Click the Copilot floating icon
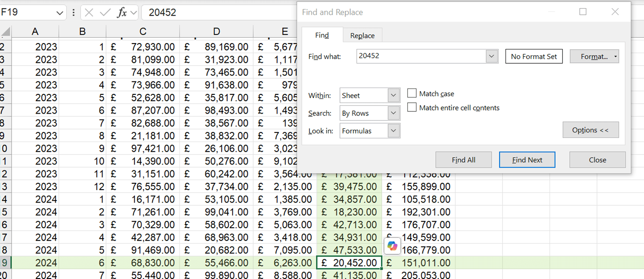The width and height of the screenshot is (644, 279). click(392, 246)
